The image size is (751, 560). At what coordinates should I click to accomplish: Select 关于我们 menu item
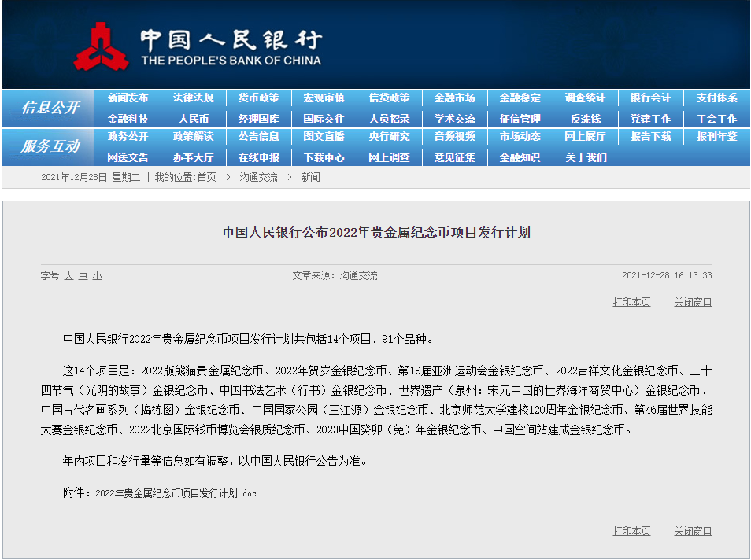585,157
